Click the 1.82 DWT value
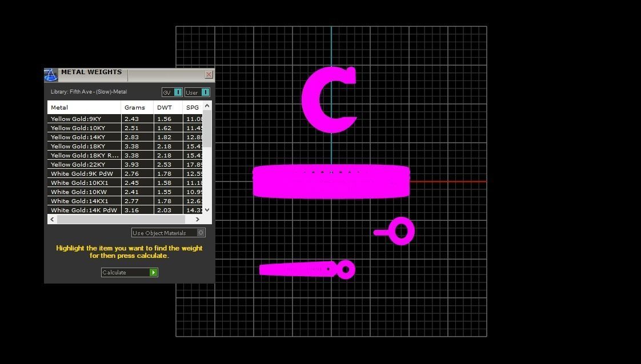This screenshot has height=364, width=641. point(165,137)
